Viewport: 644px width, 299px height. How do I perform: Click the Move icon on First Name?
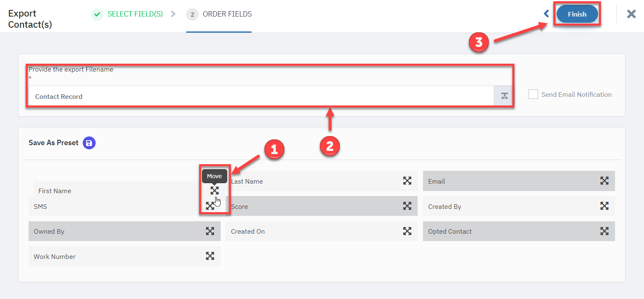click(214, 190)
